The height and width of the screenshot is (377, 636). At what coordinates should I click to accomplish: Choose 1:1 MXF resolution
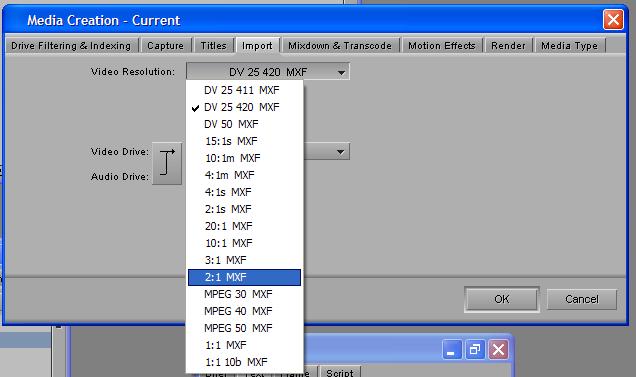click(x=244, y=345)
